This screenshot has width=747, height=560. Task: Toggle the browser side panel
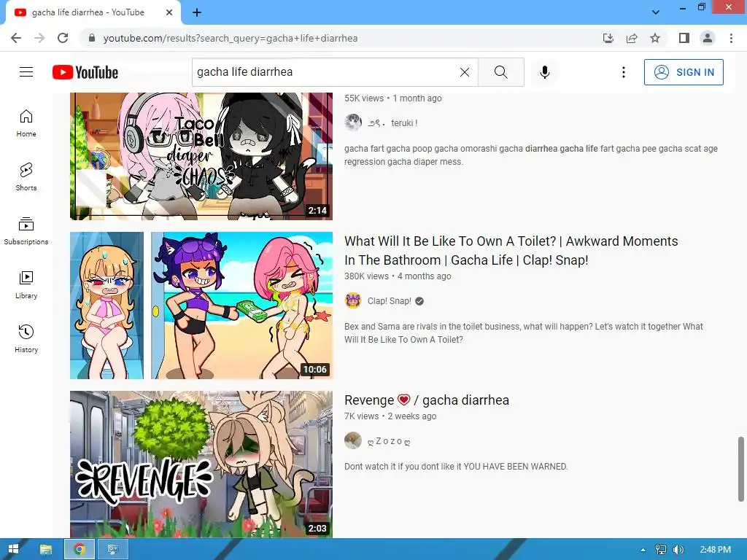[684, 38]
